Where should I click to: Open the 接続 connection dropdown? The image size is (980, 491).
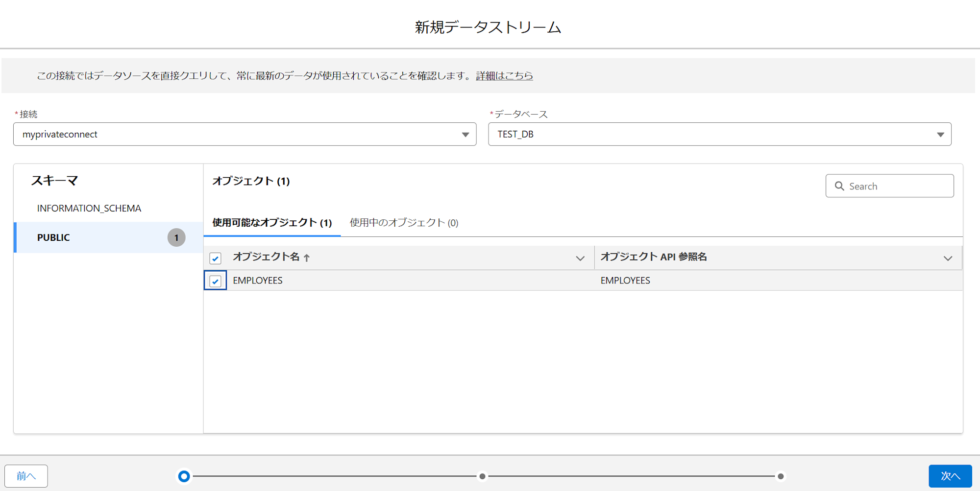pos(245,134)
